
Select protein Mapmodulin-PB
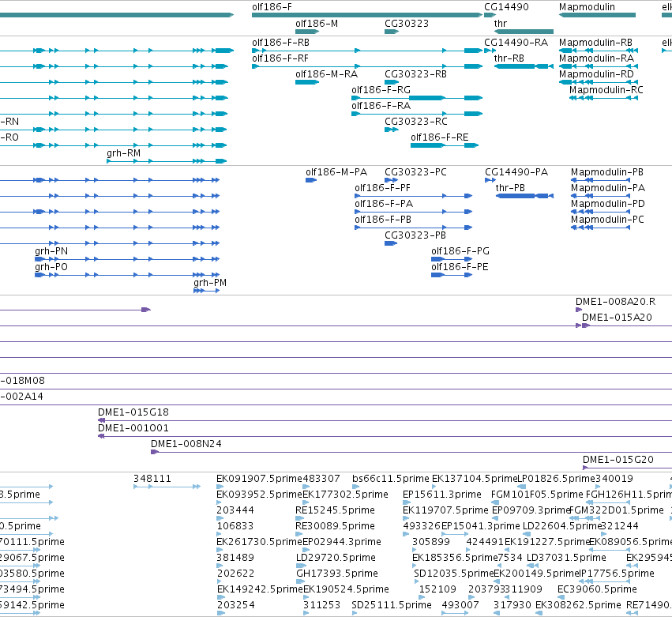(600, 180)
